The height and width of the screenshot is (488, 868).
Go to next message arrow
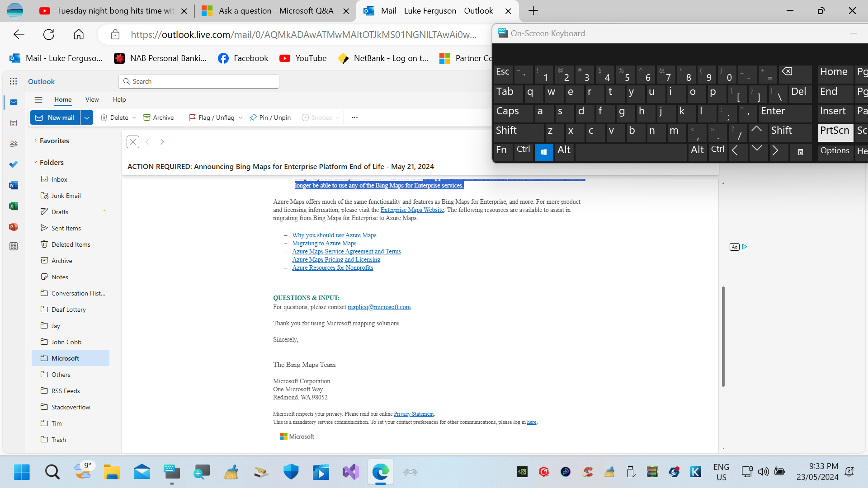tap(162, 142)
